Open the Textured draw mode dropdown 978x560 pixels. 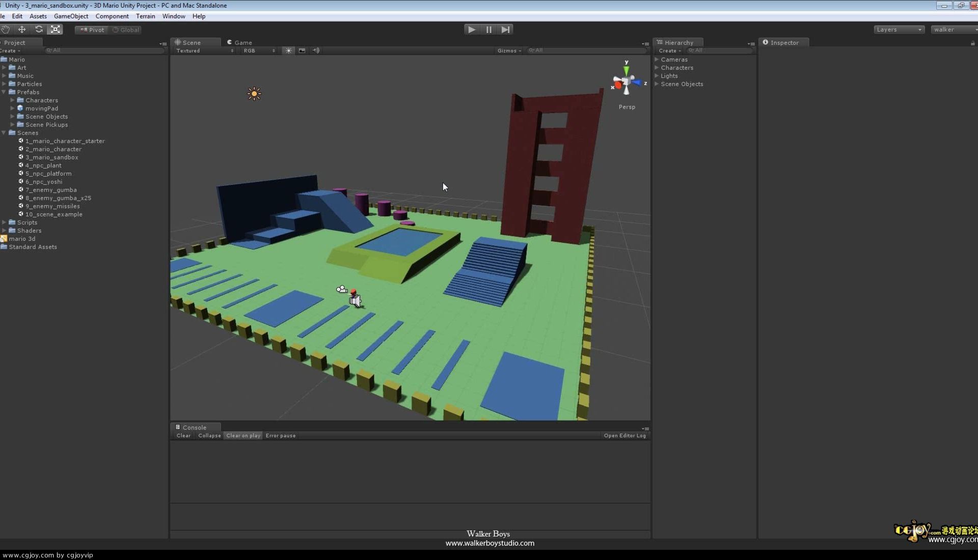pos(204,50)
